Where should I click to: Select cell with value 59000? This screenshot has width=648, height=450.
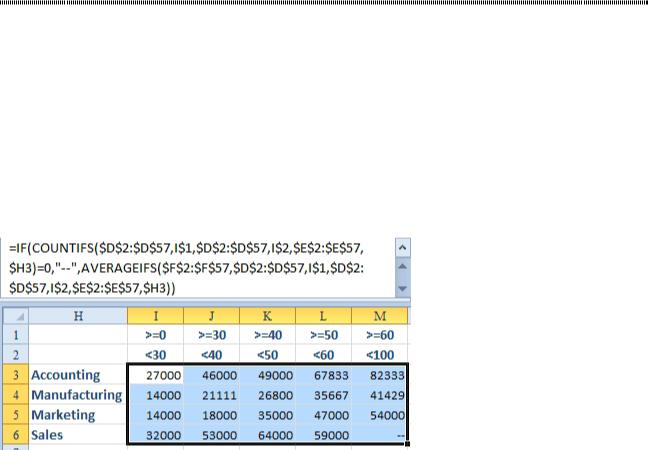pyautogui.click(x=324, y=435)
